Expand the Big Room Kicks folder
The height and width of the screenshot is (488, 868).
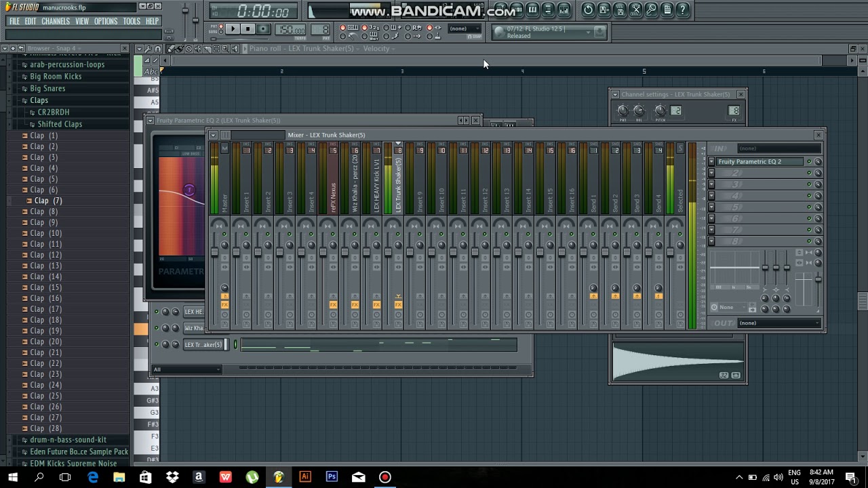tap(55, 77)
